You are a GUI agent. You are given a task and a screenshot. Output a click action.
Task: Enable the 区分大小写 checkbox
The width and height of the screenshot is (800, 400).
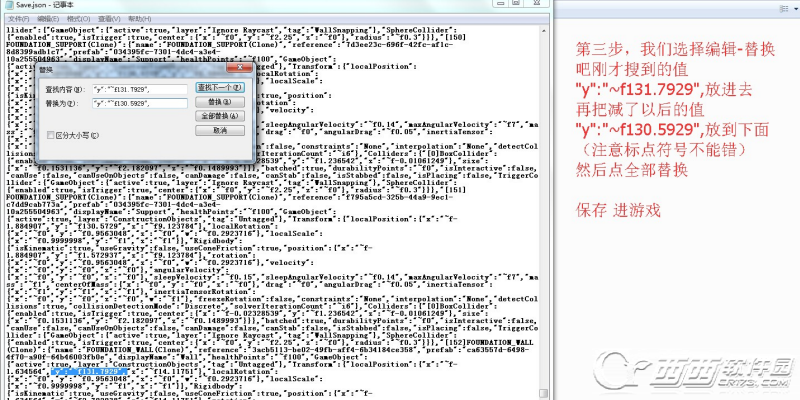click(x=51, y=135)
